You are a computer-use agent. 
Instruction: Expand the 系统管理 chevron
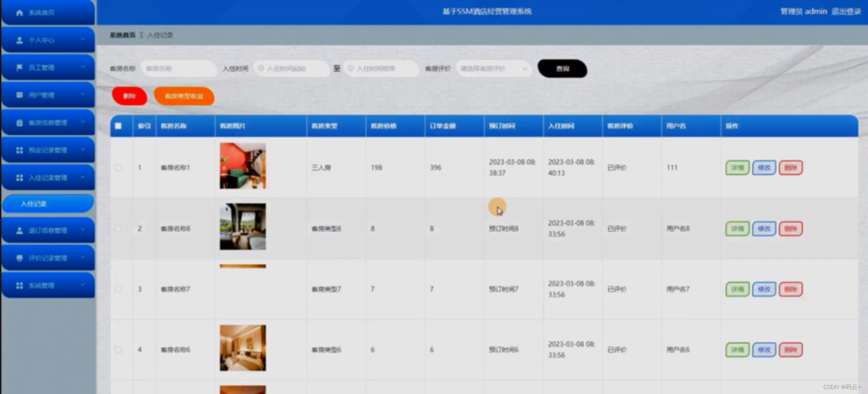tap(83, 285)
